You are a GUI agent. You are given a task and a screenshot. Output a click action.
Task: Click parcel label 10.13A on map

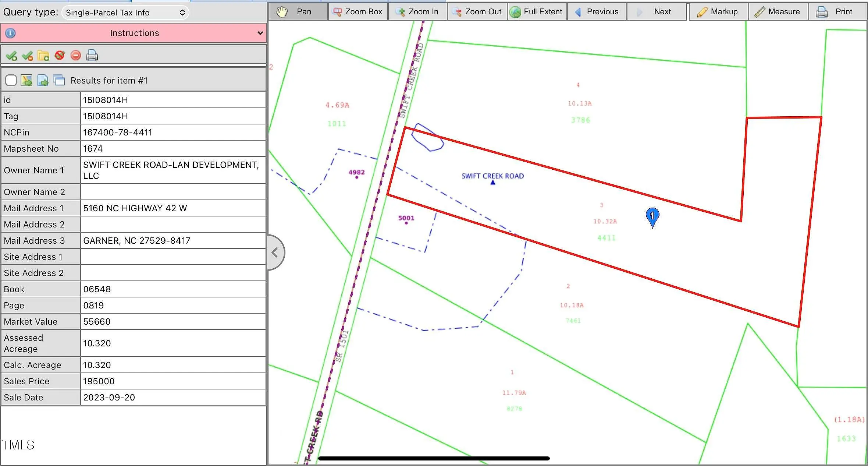(x=580, y=103)
